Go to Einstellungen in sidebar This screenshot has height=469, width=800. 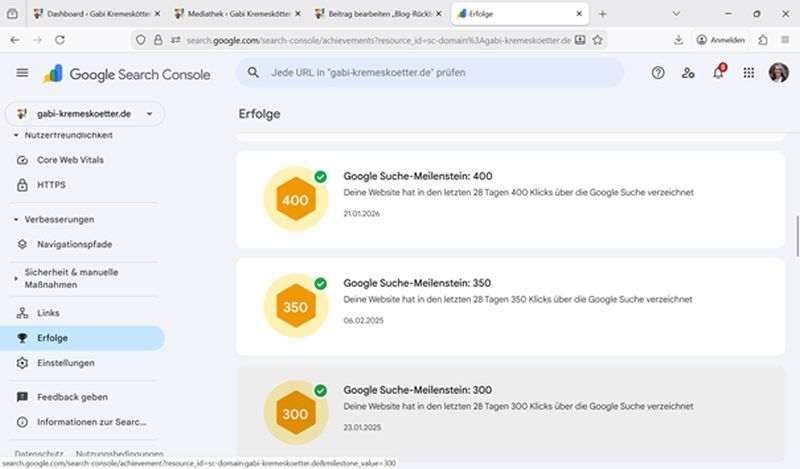click(66, 363)
